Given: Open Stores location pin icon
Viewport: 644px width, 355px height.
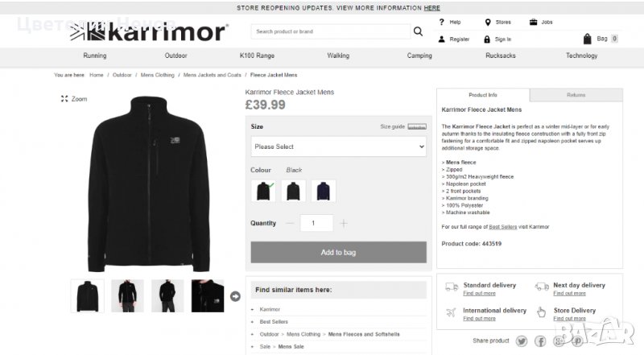Looking at the screenshot, I should pos(488,23).
